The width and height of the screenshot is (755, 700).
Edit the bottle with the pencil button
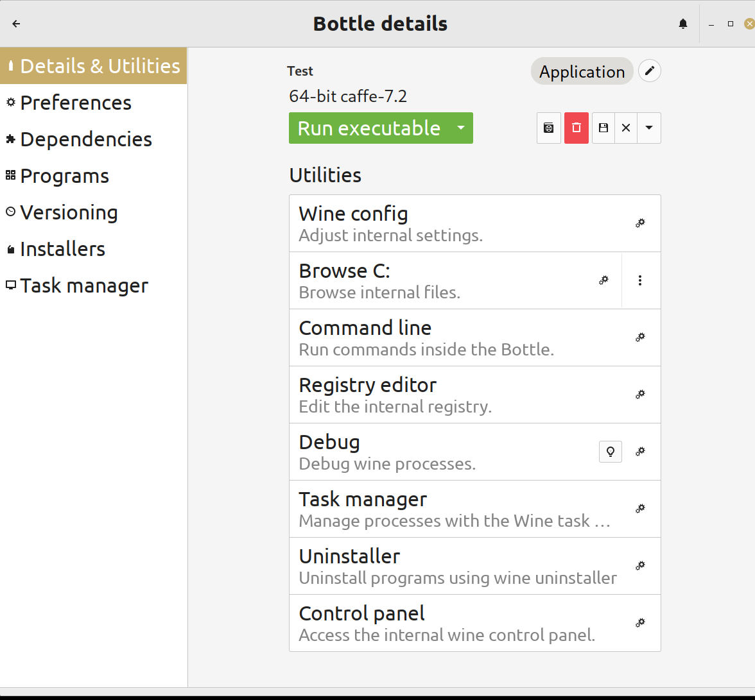pos(649,71)
